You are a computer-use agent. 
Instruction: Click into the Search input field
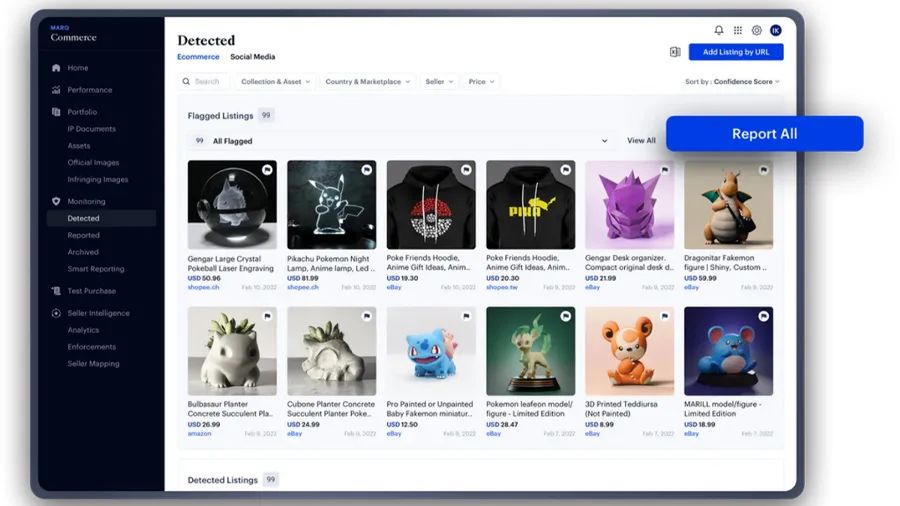pyautogui.click(x=204, y=81)
